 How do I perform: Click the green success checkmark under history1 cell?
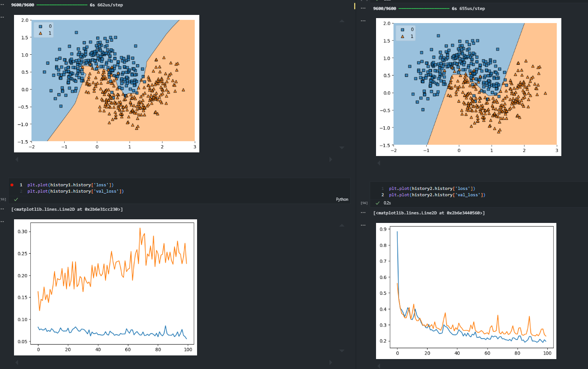16,199
